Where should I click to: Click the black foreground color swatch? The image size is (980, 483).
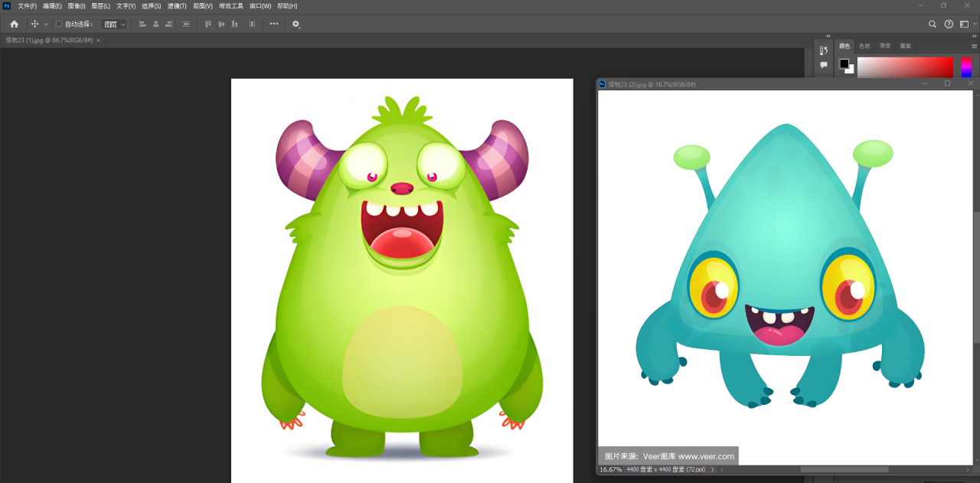tap(844, 64)
